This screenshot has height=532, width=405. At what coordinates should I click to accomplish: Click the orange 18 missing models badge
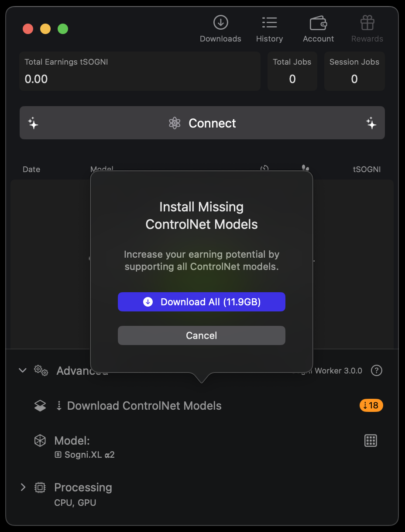click(x=371, y=405)
